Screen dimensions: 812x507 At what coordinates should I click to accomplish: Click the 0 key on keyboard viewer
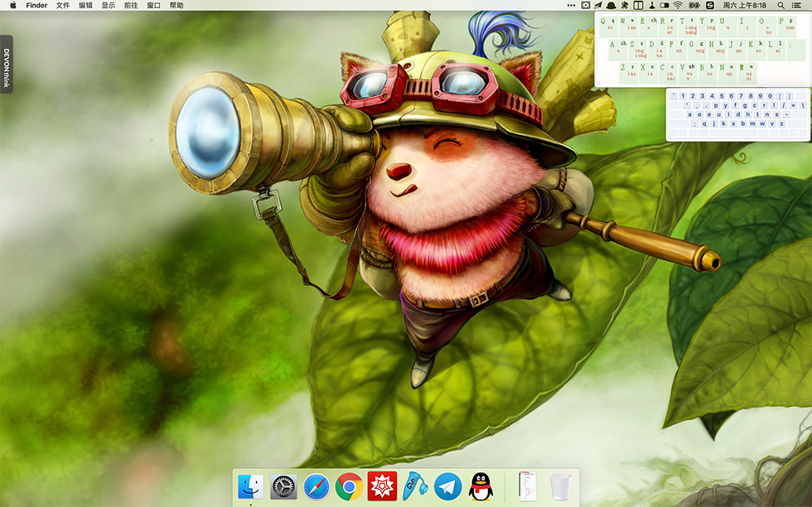770,96
